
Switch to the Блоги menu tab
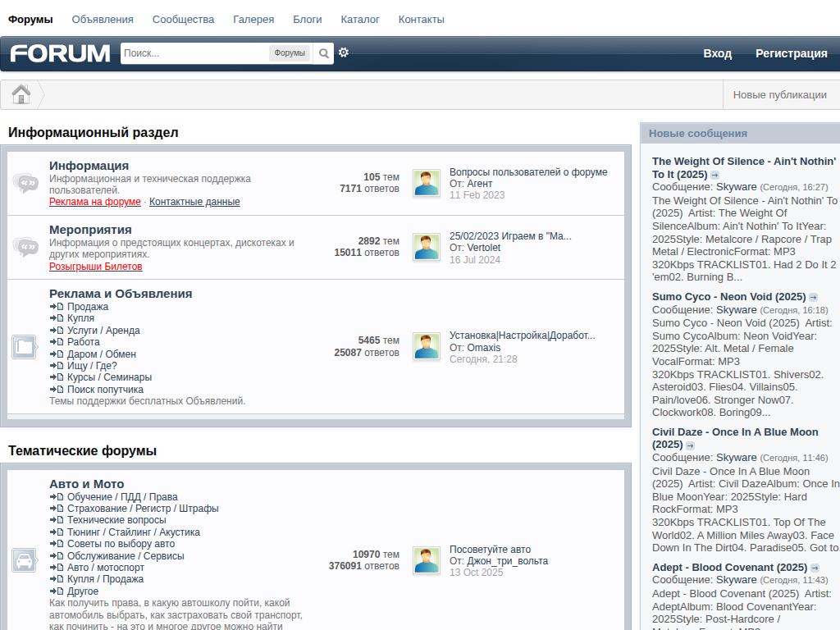308,19
